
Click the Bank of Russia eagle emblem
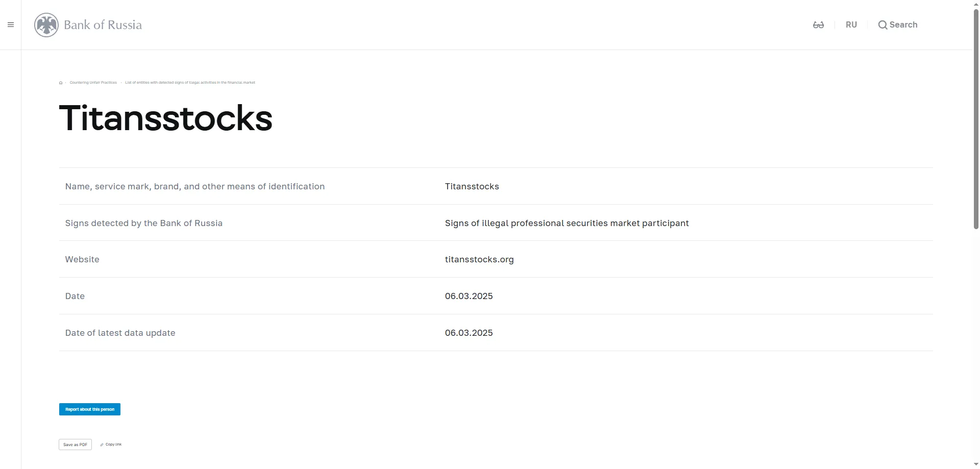(x=46, y=25)
